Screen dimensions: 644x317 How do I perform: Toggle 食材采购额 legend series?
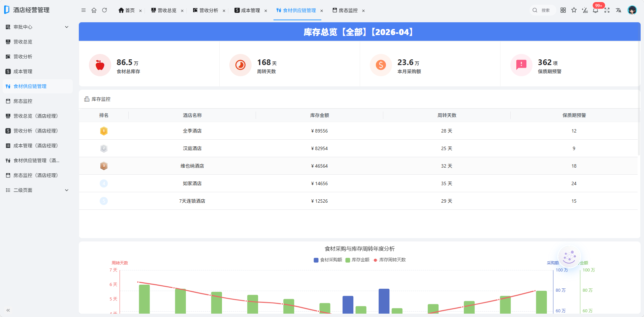point(328,260)
